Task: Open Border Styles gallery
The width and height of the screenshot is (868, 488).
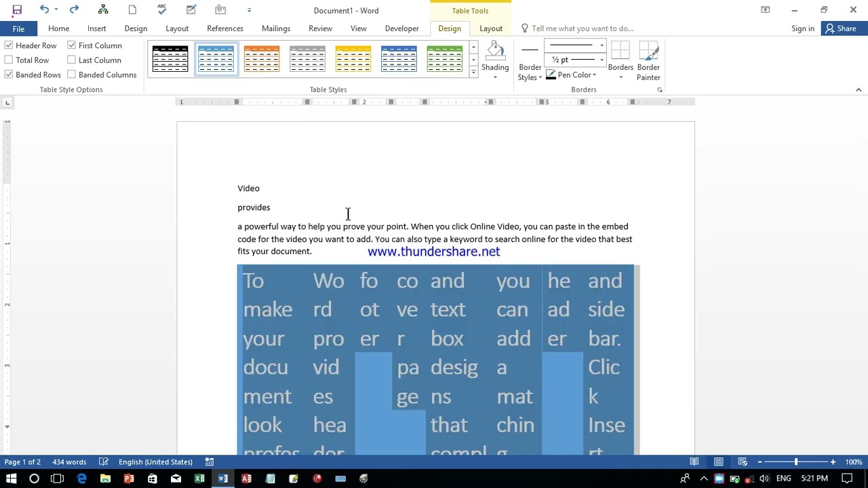Action: [530, 62]
